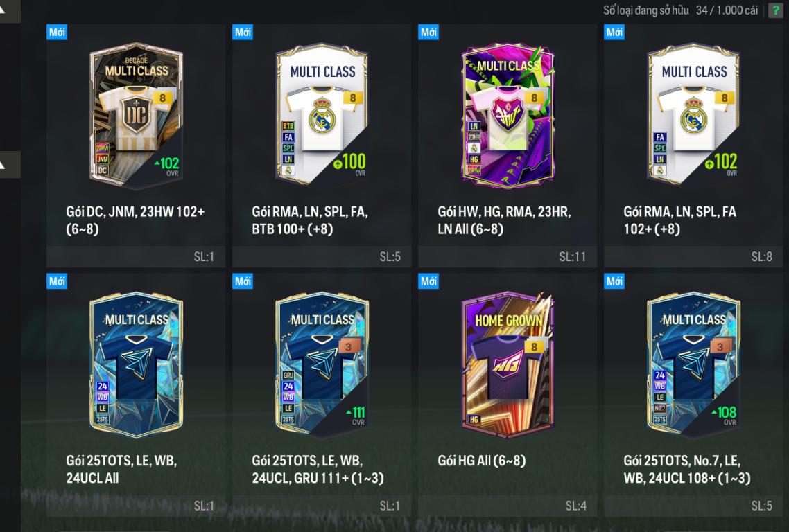Screen dimensions: 789x532
Task: Click the Mới badge on the DC pack
Action: [x=57, y=32]
